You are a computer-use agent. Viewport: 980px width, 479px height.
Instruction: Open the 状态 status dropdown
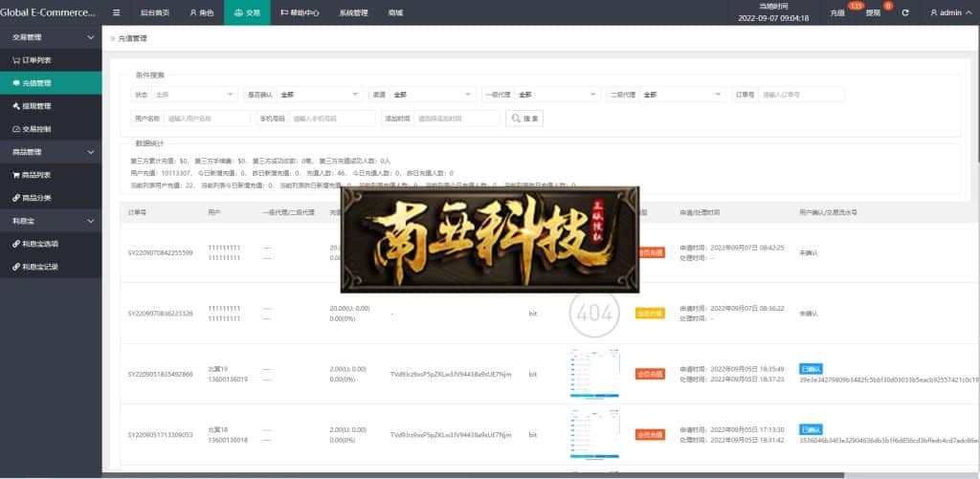pyautogui.click(x=194, y=95)
